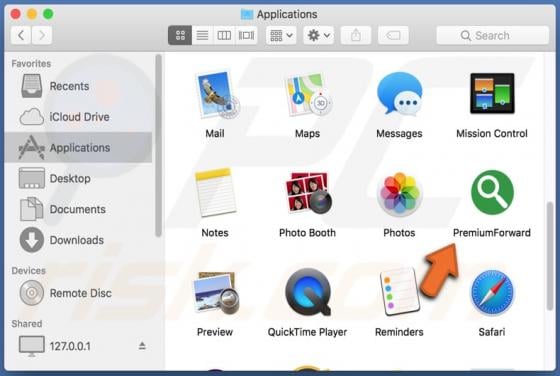
Task: Select the PremiumForward application icon
Action: (x=492, y=192)
